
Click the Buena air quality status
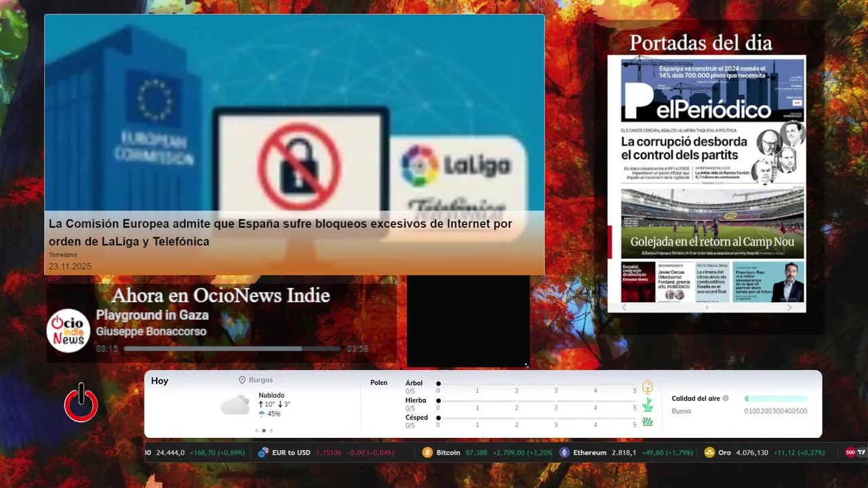[682, 411]
